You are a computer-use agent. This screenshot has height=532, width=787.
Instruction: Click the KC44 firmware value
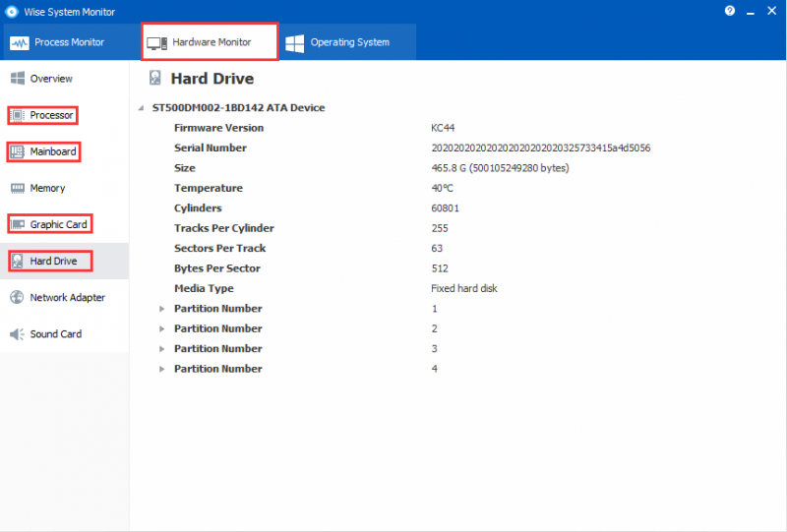(443, 128)
